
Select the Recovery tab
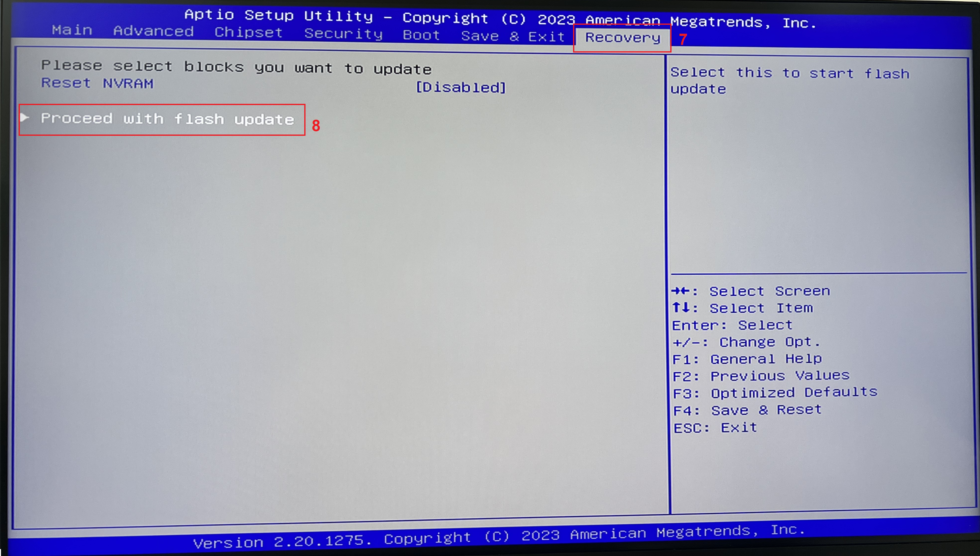[x=622, y=38]
